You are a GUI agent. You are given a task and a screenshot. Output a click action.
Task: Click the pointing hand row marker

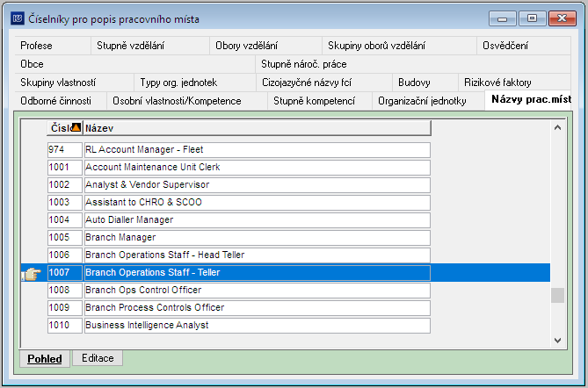coord(32,274)
